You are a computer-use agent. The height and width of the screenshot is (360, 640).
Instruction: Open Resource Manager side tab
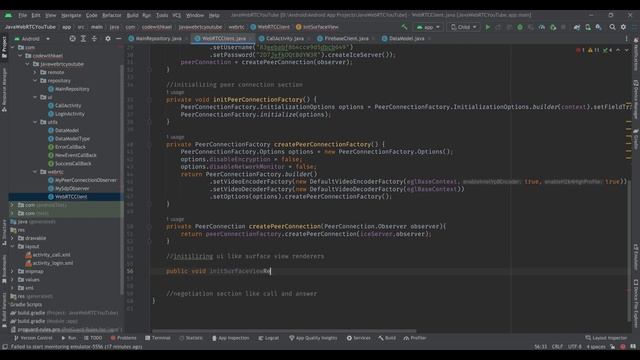pyautogui.click(x=4, y=89)
